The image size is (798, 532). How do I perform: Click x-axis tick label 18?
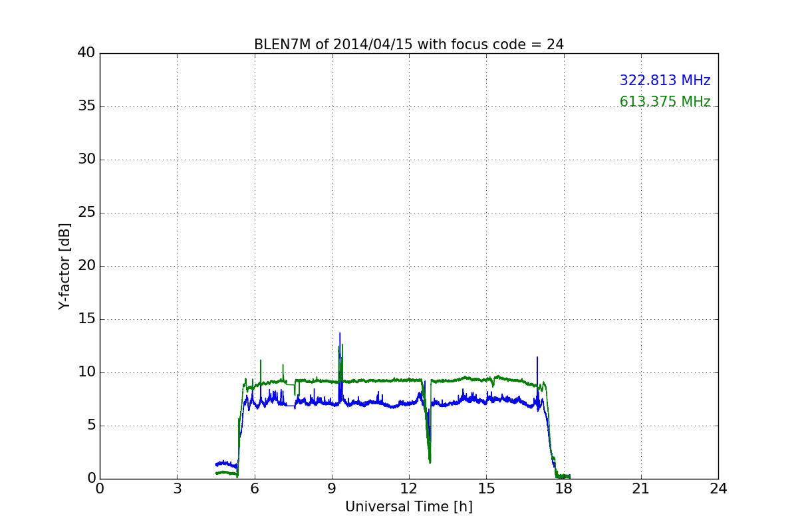click(564, 488)
